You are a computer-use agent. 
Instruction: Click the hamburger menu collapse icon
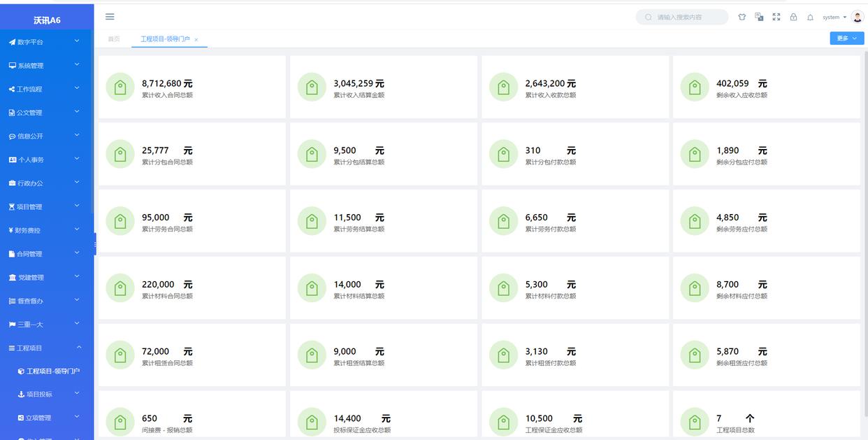pos(110,17)
